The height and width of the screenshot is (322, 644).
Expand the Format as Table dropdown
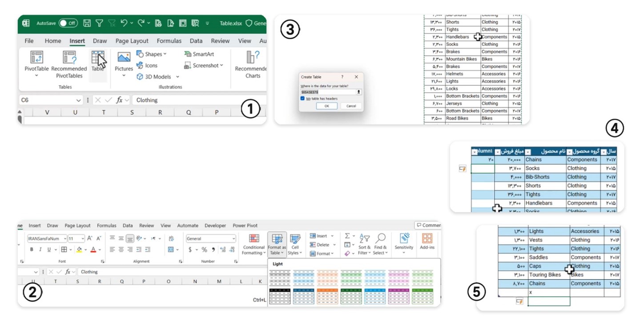[x=277, y=245]
